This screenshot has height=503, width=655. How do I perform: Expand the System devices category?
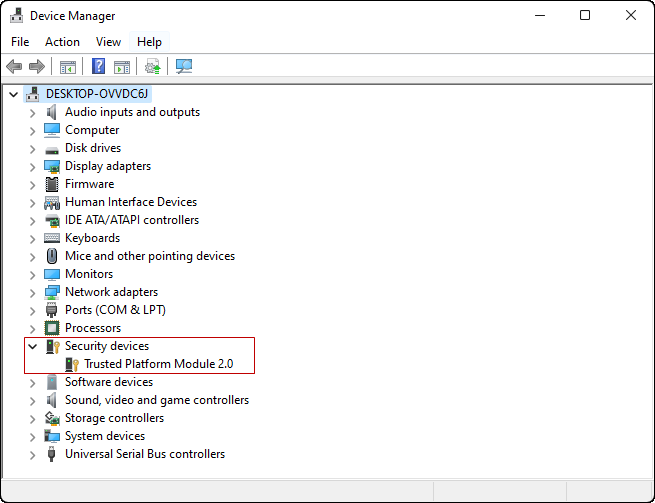[x=33, y=437]
